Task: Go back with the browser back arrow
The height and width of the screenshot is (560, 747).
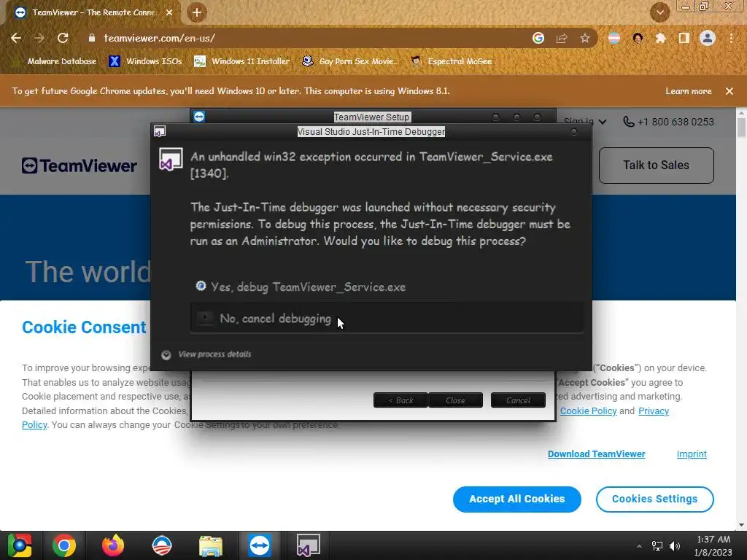Action: [x=16, y=38]
